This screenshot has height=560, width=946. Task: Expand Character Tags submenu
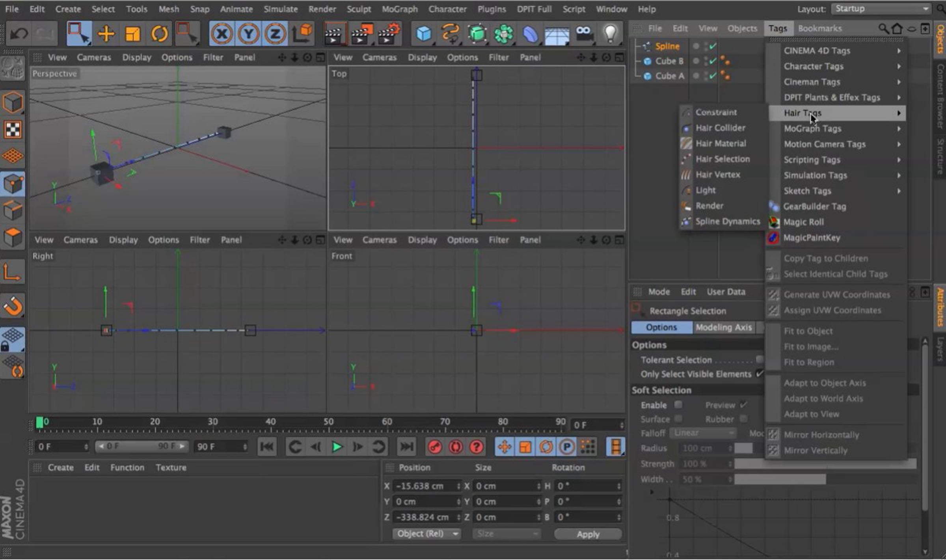point(837,66)
